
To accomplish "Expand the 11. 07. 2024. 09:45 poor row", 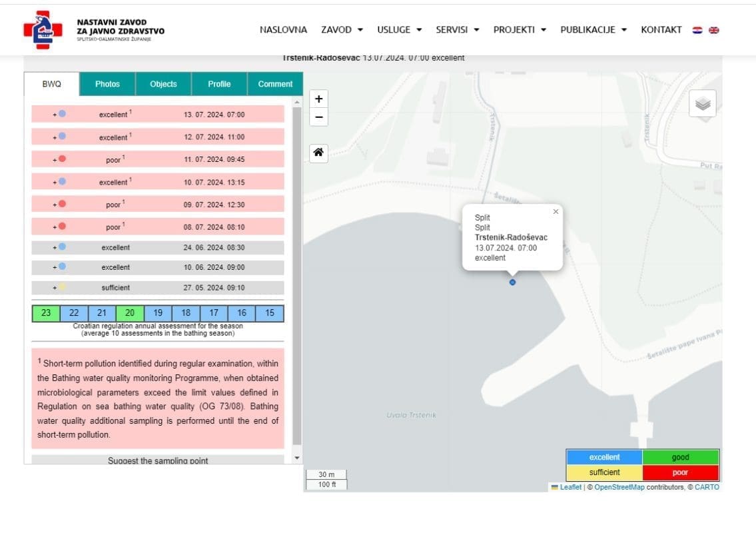I will point(55,159).
